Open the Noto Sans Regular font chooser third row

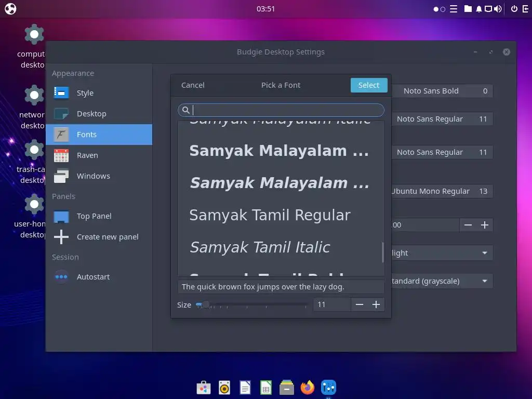point(442,152)
